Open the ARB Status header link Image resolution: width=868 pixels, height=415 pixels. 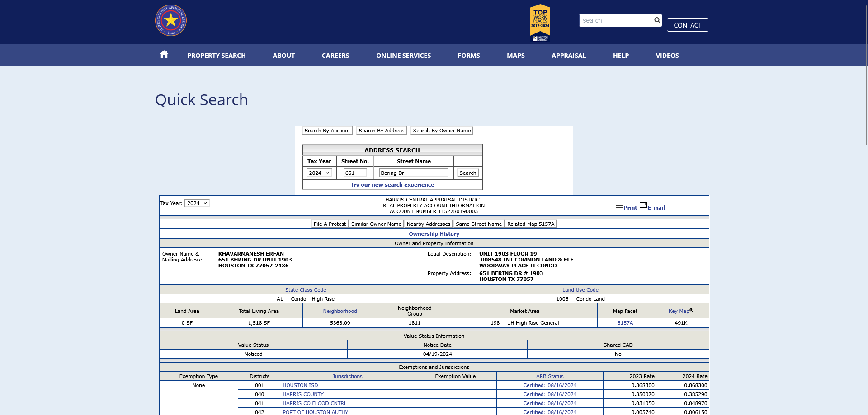pos(550,376)
